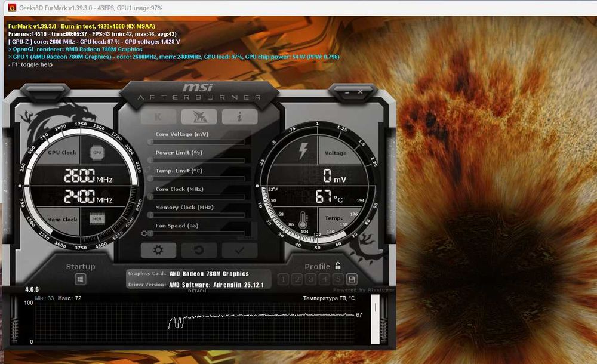Viewport: 597px width, 364px height.
Task: Open Afterburner settings gear button
Action: pyautogui.click(x=158, y=250)
